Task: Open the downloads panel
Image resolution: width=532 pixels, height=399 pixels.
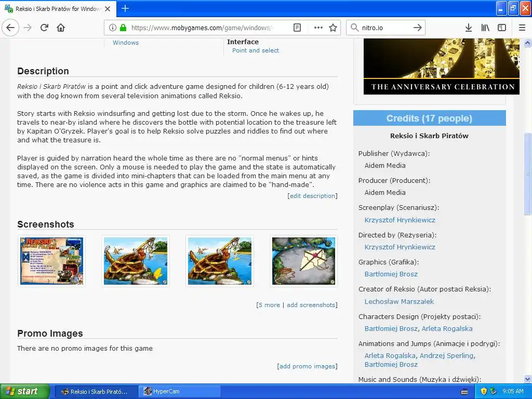Action: coord(468,28)
